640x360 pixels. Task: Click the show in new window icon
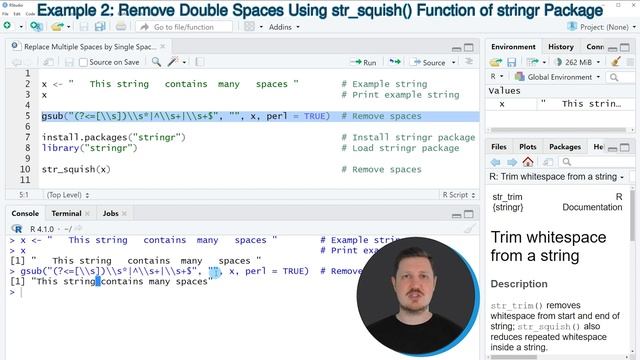coord(48,62)
